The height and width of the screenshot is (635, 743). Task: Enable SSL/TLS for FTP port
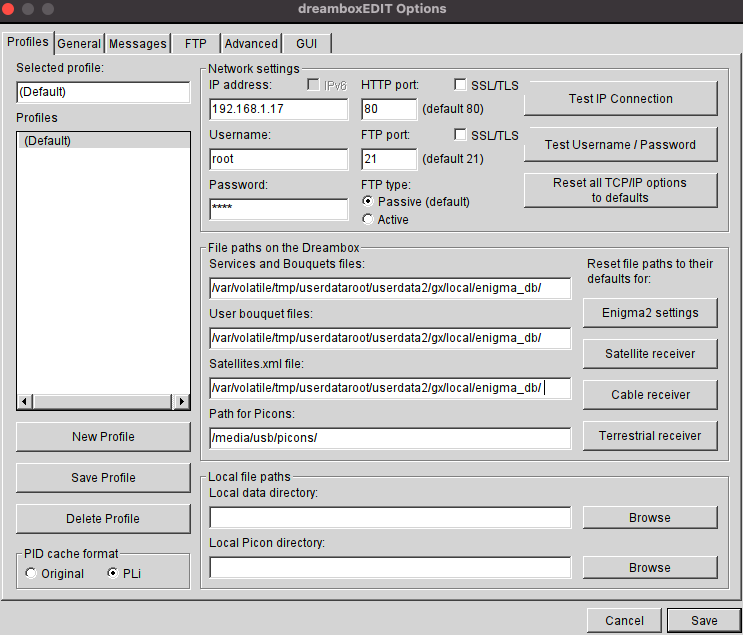click(461, 135)
